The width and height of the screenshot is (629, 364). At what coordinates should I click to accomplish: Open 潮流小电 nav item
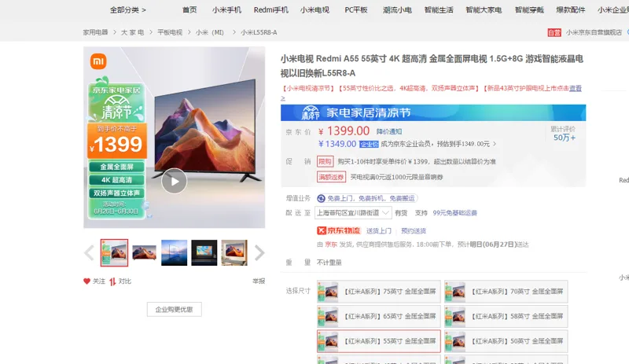(x=397, y=10)
